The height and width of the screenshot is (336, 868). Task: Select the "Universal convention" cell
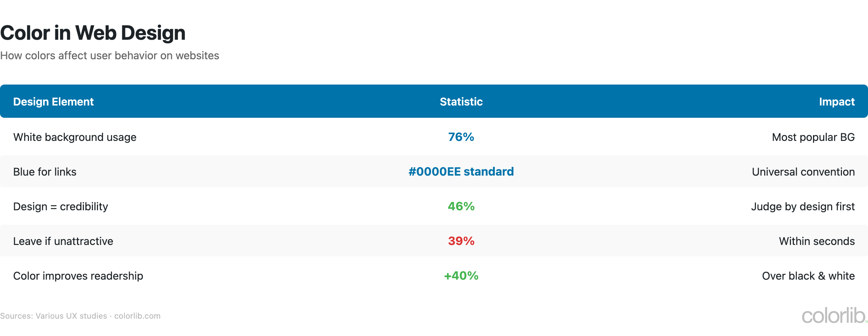click(x=803, y=172)
